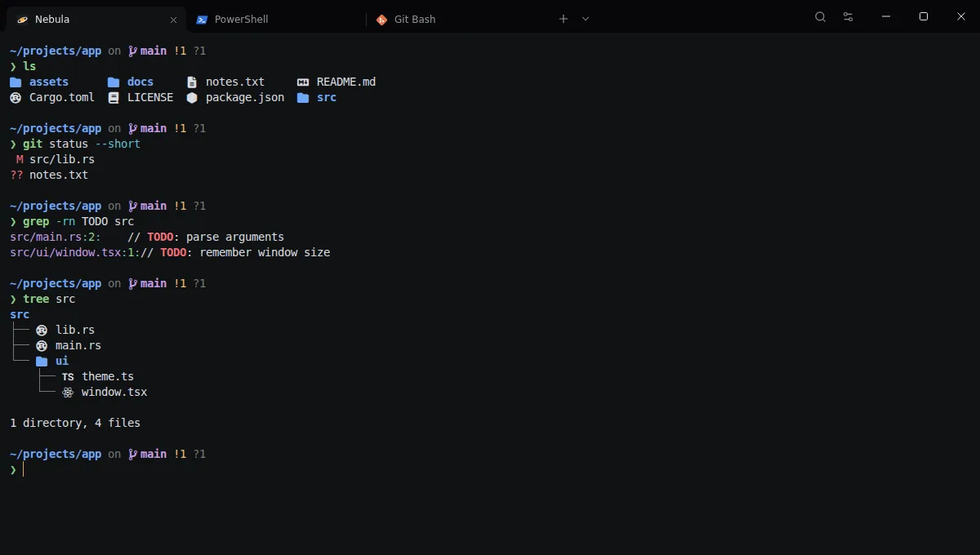The width and height of the screenshot is (980, 555).
Task: Minimize the terminal window
Action: coord(886,17)
